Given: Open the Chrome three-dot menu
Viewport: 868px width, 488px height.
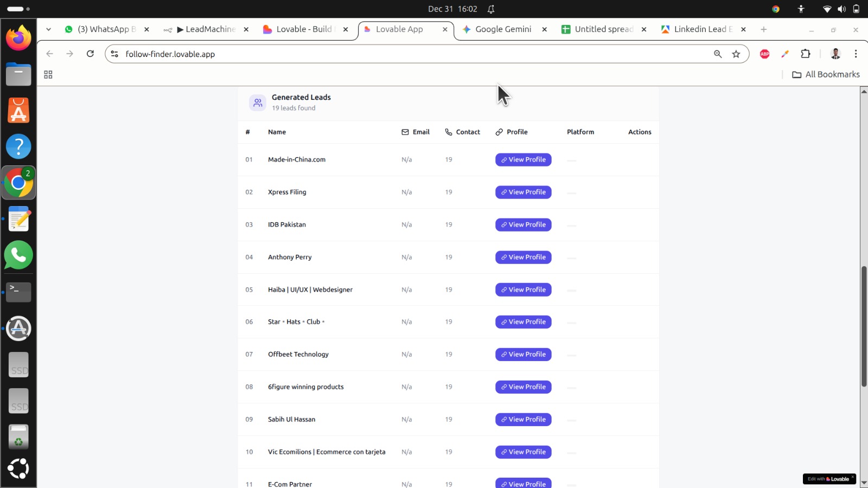Looking at the screenshot, I should pos(856,54).
